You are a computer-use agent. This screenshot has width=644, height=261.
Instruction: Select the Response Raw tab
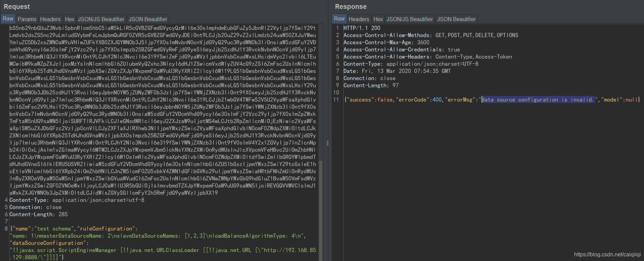(339, 19)
